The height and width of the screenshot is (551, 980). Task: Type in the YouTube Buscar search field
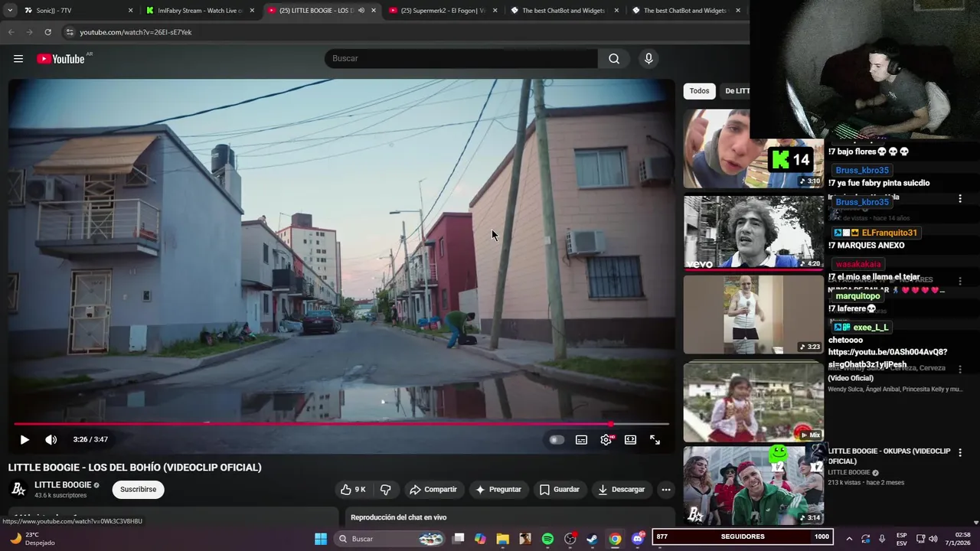(x=462, y=59)
